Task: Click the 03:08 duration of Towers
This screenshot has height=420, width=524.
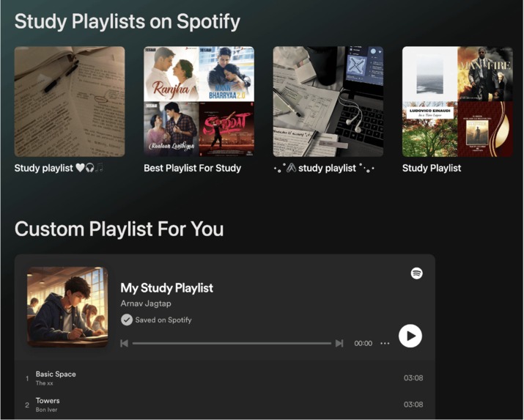Action: [x=413, y=405]
